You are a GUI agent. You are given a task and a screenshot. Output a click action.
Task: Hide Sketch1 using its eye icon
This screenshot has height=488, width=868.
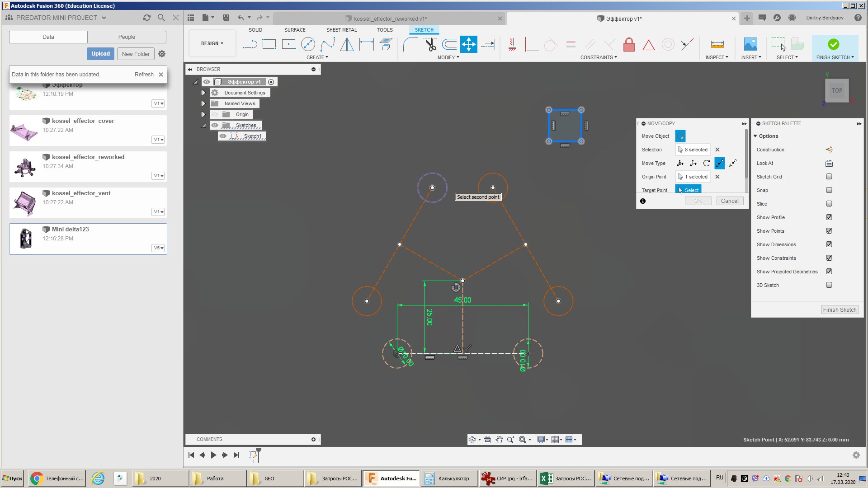pyautogui.click(x=223, y=136)
